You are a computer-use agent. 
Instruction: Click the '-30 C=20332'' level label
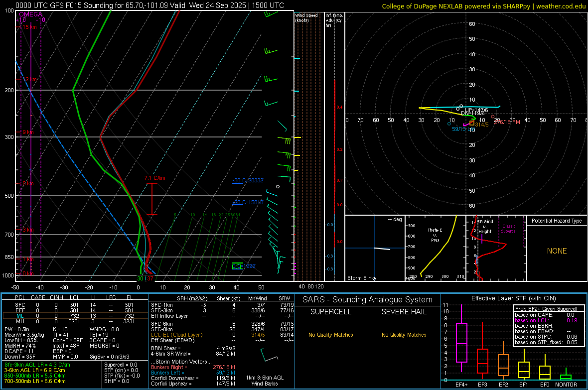[248, 180]
